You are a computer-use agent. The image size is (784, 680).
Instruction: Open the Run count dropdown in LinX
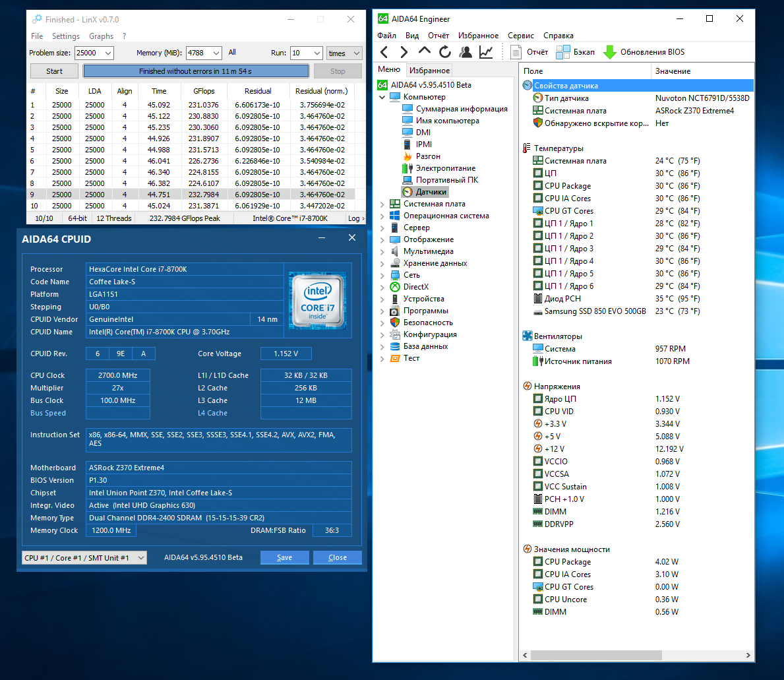pos(317,53)
